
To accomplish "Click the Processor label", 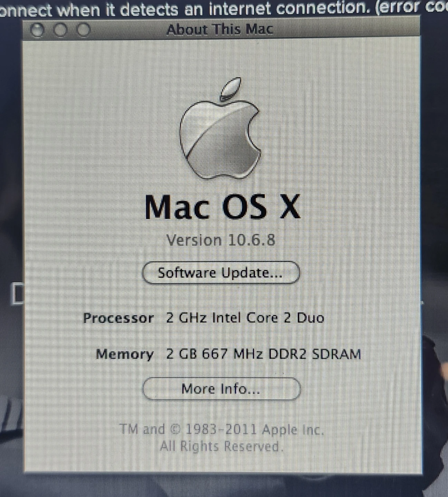I will pyautogui.click(x=118, y=318).
